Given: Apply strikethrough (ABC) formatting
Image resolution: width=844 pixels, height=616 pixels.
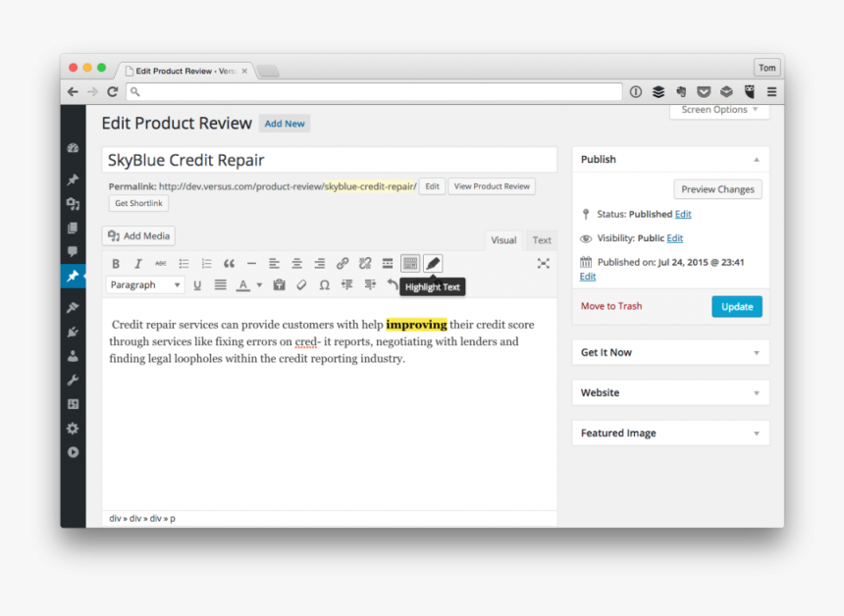Looking at the screenshot, I should (160, 264).
